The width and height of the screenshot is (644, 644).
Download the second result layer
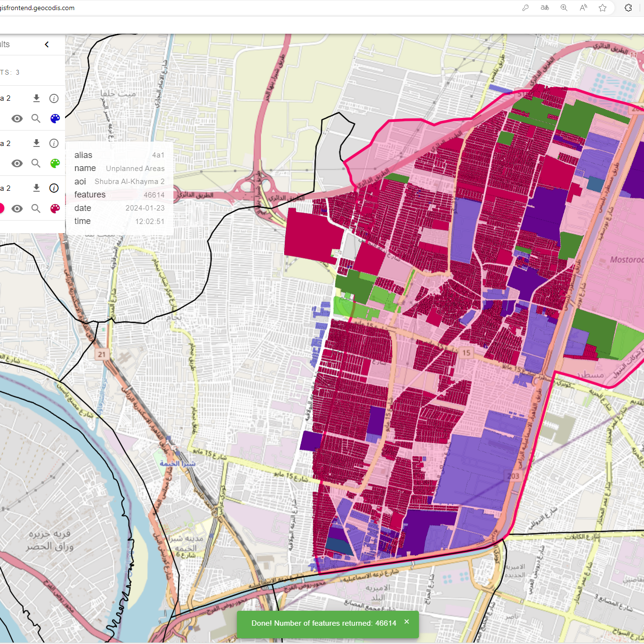click(36, 143)
